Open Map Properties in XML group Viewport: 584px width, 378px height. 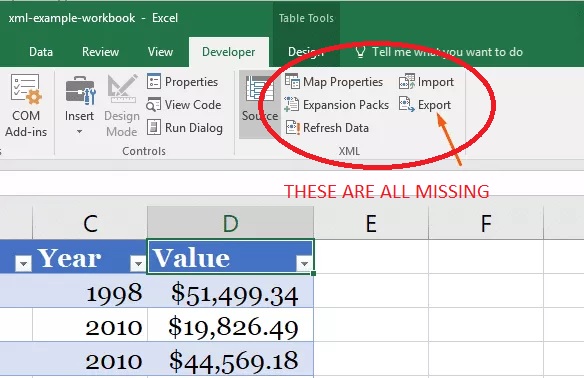(334, 82)
